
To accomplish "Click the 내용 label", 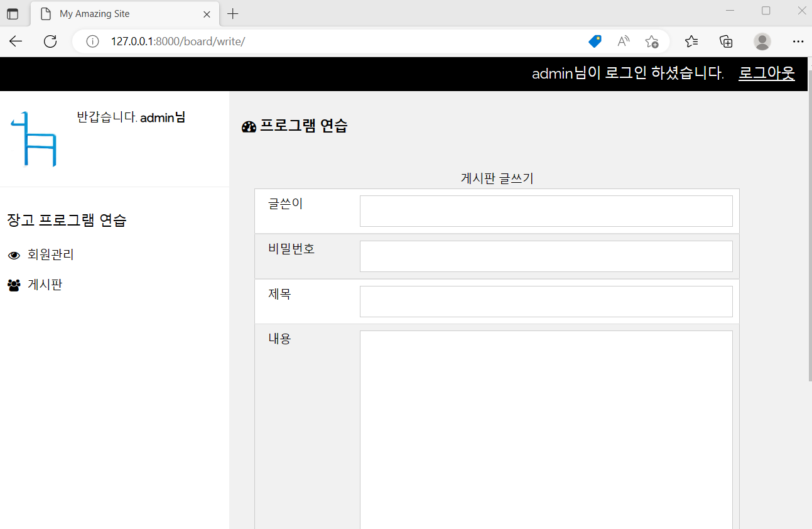I will [x=279, y=339].
